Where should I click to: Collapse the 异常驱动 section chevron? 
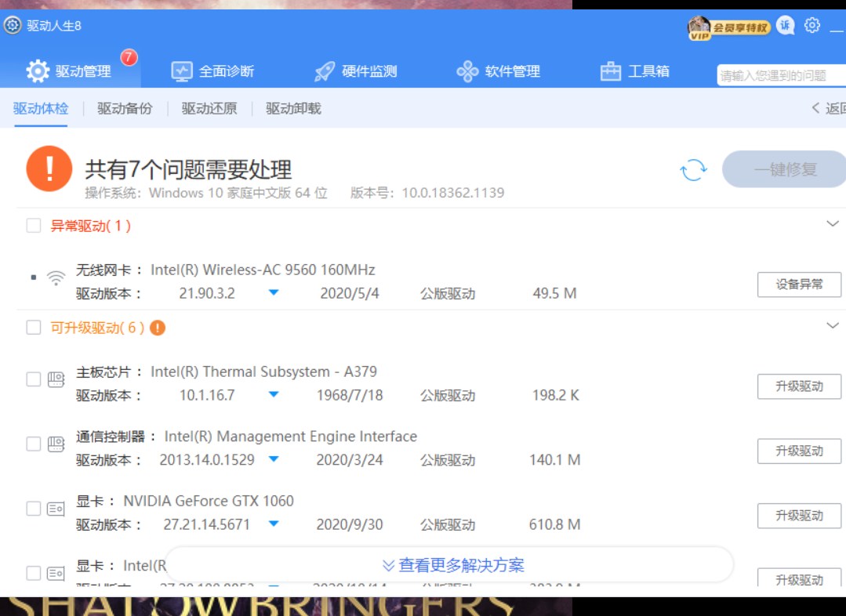[x=833, y=223]
